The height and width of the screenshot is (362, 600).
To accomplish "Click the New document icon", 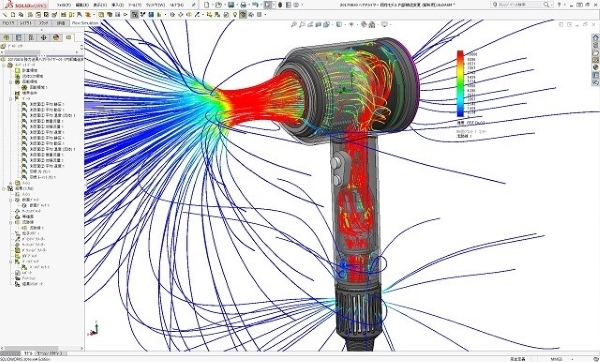I will click(207, 5).
